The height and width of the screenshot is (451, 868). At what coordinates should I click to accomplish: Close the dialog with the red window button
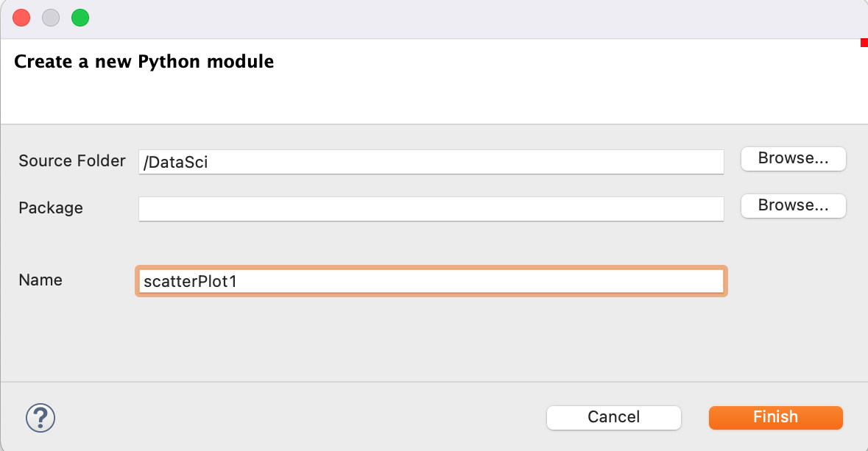click(22, 18)
